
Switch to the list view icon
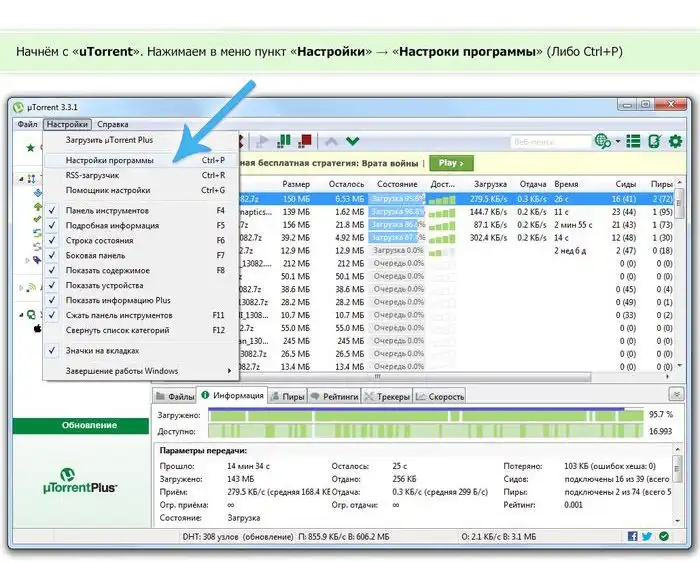[633, 142]
